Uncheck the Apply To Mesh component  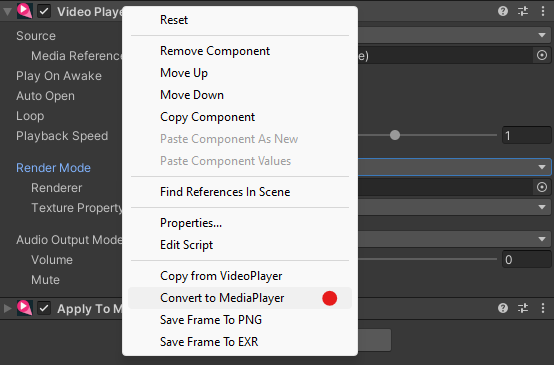[44, 308]
